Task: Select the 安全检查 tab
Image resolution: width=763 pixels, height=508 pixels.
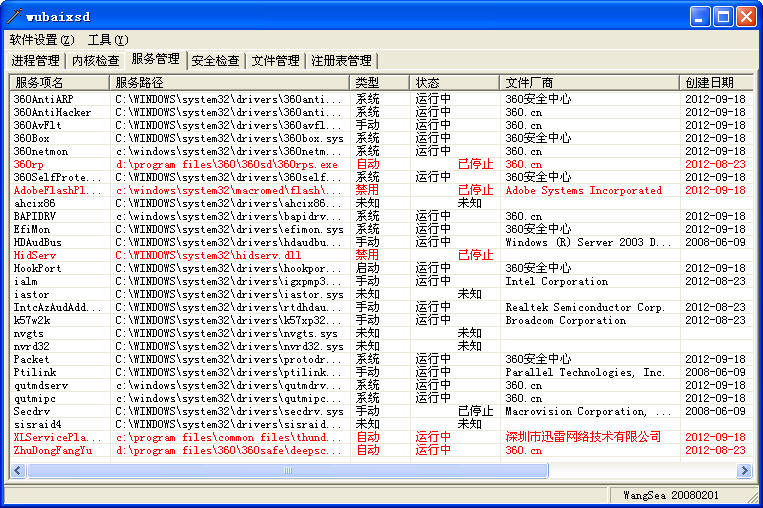Action: 215,61
